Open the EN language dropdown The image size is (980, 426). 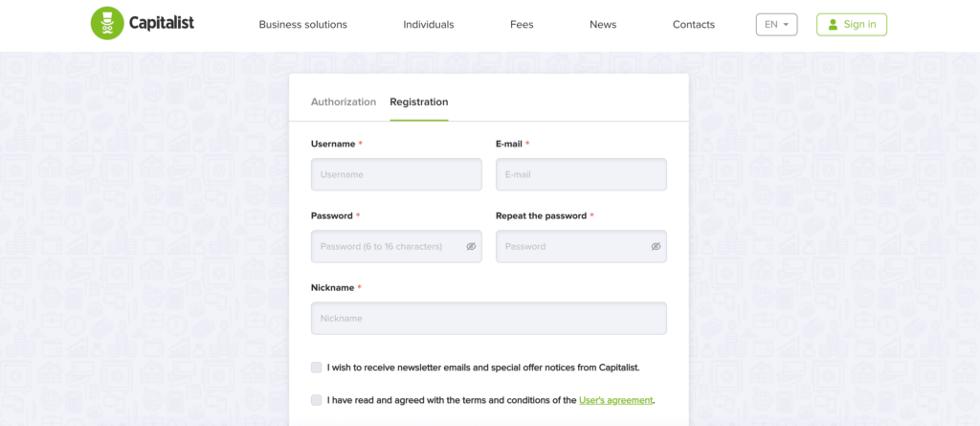[x=776, y=24]
